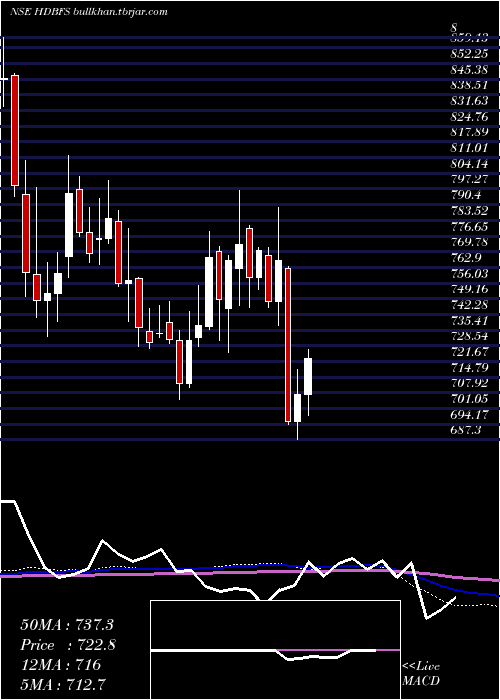This screenshot has width=500, height=700.
Task: Click the 728.54 price label
Action: click(x=469, y=336)
